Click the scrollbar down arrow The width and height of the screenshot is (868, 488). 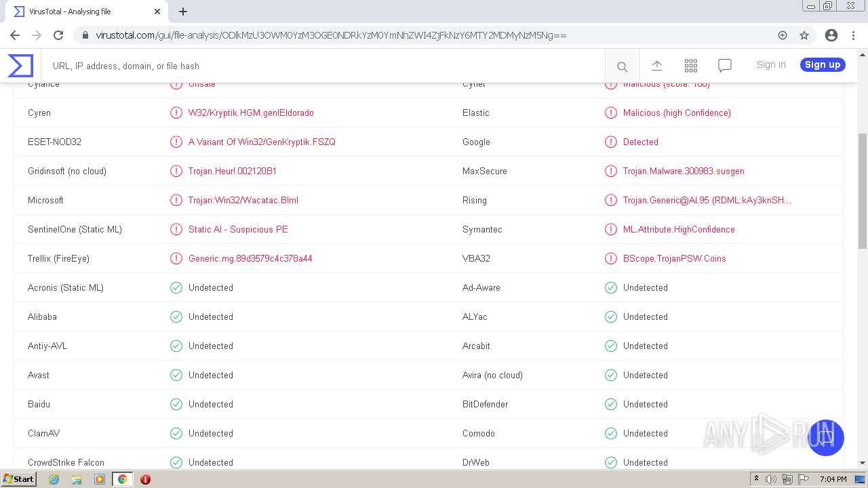[862, 463]
